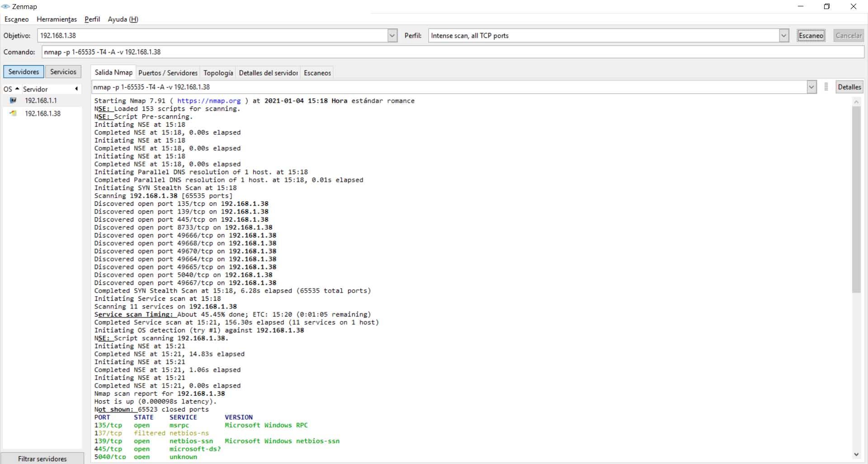Click the Perfil field showing Intense scan, all TCP ports

click(604, 35)
